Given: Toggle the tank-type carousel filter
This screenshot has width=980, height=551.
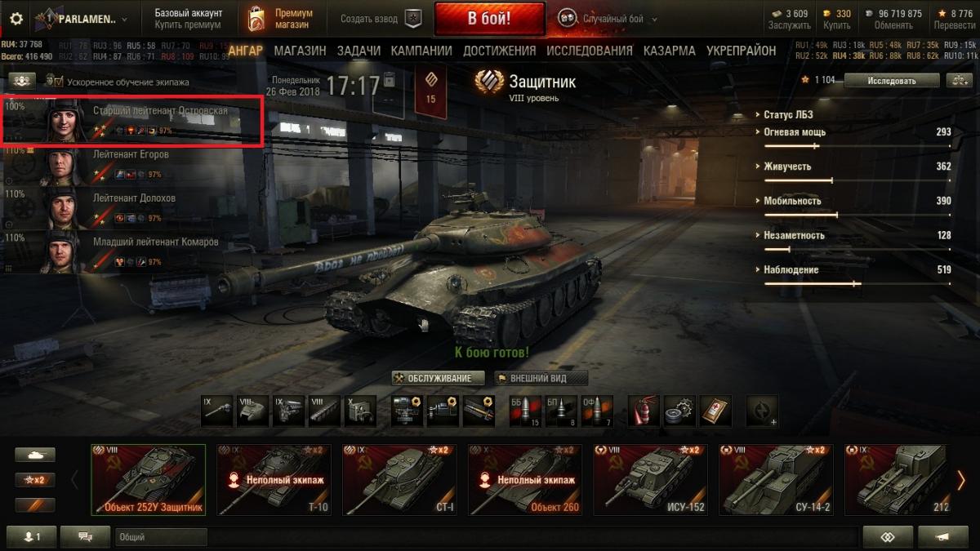Looking at the screenshot, I should 35,455.
